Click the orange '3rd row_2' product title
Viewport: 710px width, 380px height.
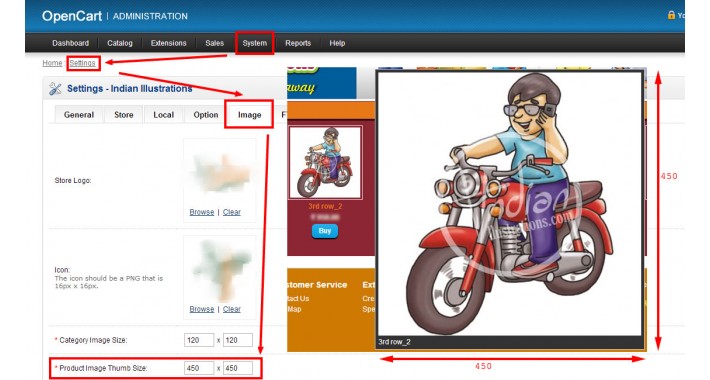pyautogui.click(x=325, y=206)
